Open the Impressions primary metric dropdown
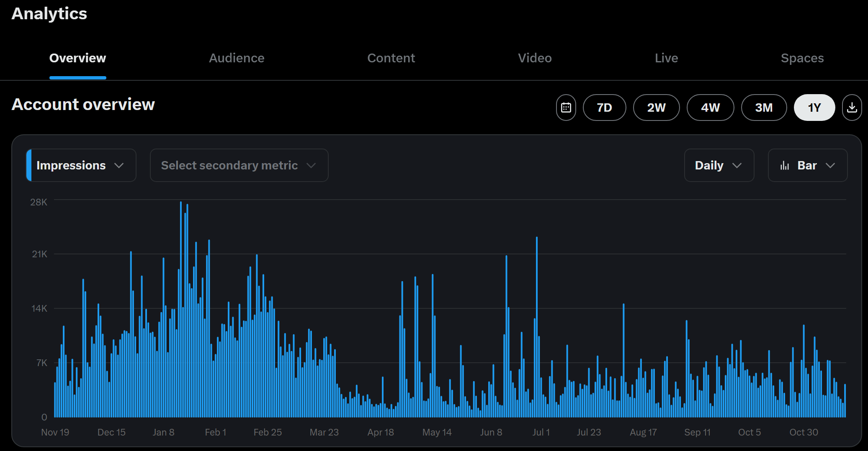Viewport: 868px width, 451px height. point(81,165)
